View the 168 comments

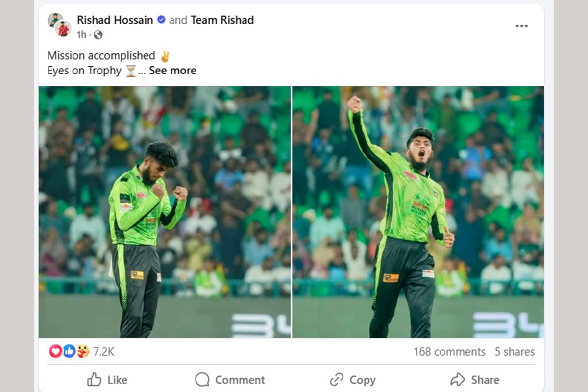click(449, 351)
